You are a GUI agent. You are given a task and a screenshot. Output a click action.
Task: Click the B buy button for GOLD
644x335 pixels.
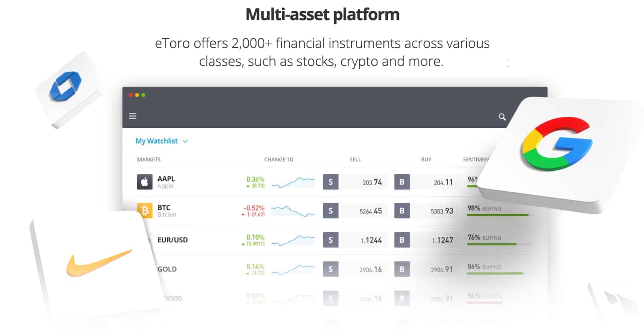402,269
